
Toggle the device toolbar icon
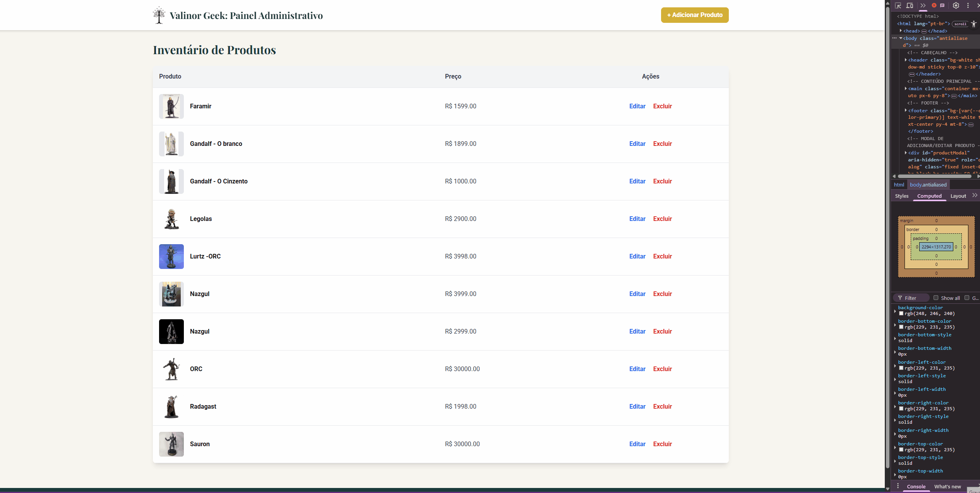[x=910, y=5]
